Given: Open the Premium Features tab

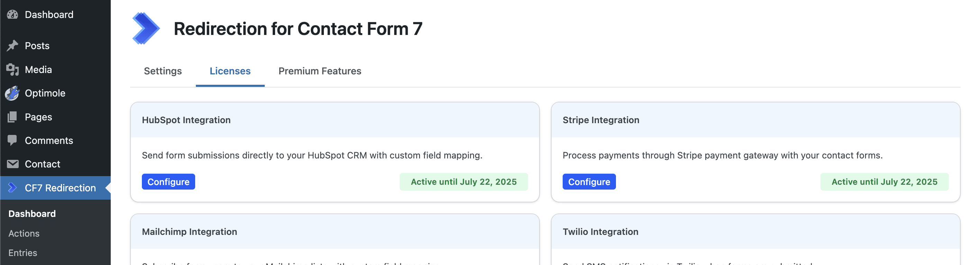Looking at the screenshot, I should pos(319,71).
